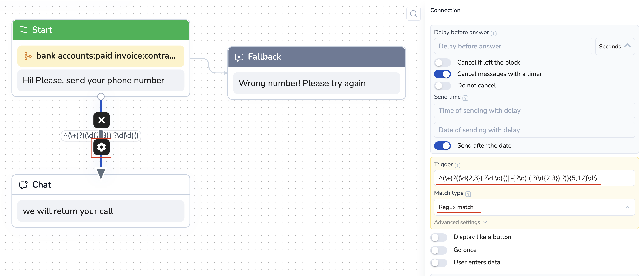Click the connection delete X icon
The width and height of the screenshot is (644, 276).
click(102, 120)
